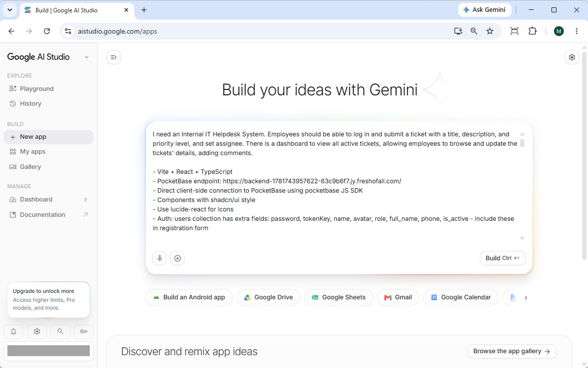Click the 'Components with shadcn/ui style' line
Image resolution: width=588 pixels, height=368 pixels.
(204, 200)
